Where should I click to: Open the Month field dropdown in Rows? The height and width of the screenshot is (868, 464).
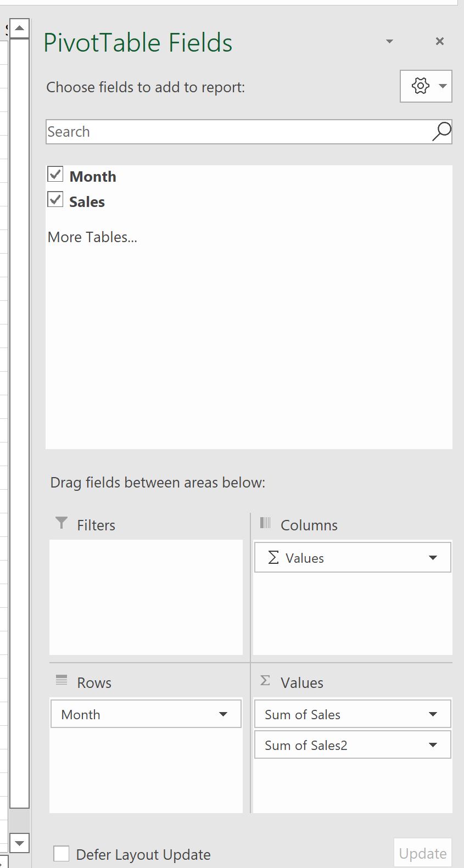(x=223, y=714)
